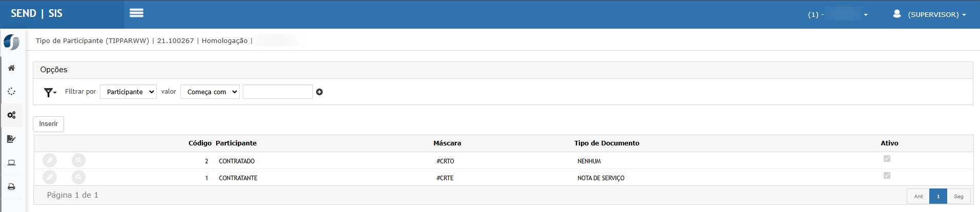Go to home via sidebar house icon
980x212 pixels.
coord(11,68)
